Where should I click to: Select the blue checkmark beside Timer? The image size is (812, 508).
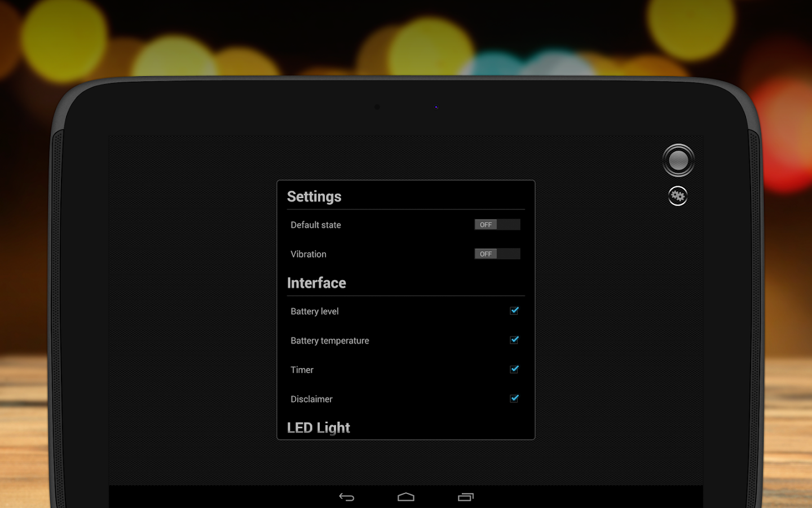point(514,369)
